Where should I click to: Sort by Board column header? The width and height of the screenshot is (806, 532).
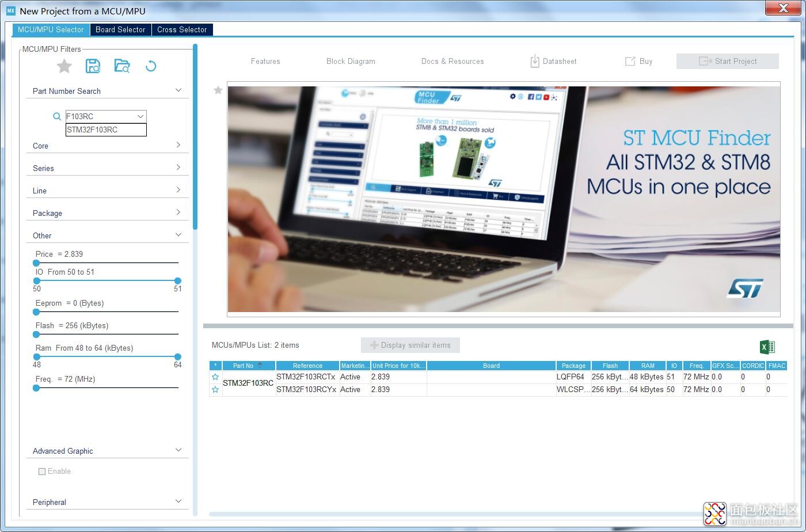click(491, 366)
